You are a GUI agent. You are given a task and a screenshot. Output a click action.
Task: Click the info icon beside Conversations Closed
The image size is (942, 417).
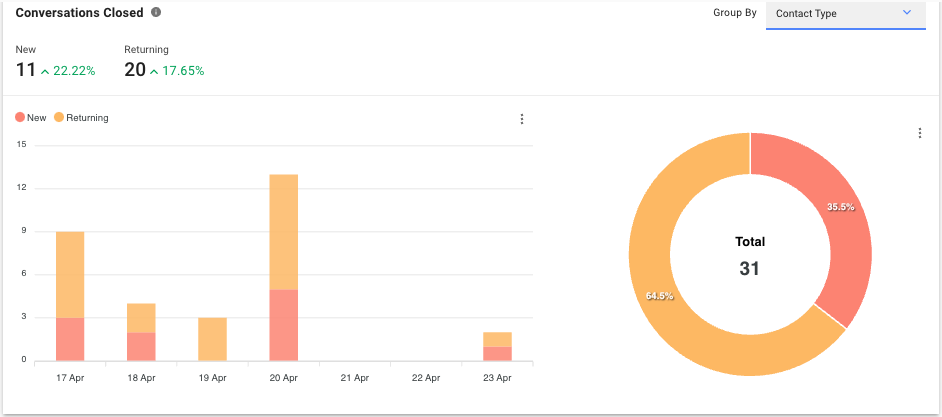click(156, 13)
